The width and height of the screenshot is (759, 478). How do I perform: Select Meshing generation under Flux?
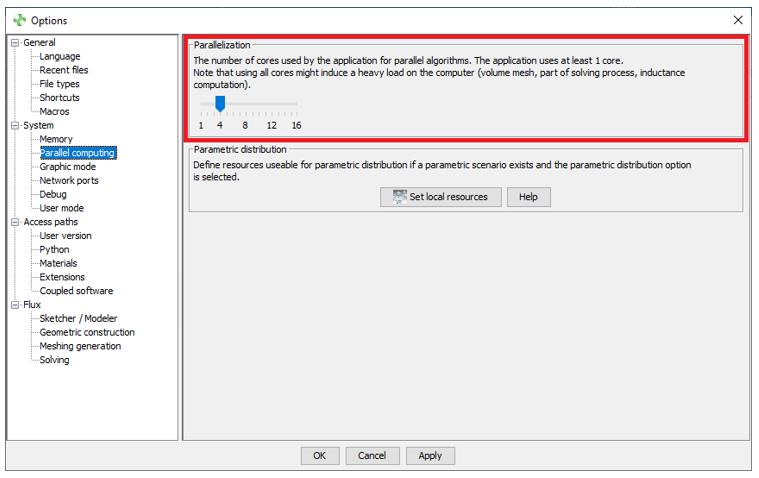80,346
